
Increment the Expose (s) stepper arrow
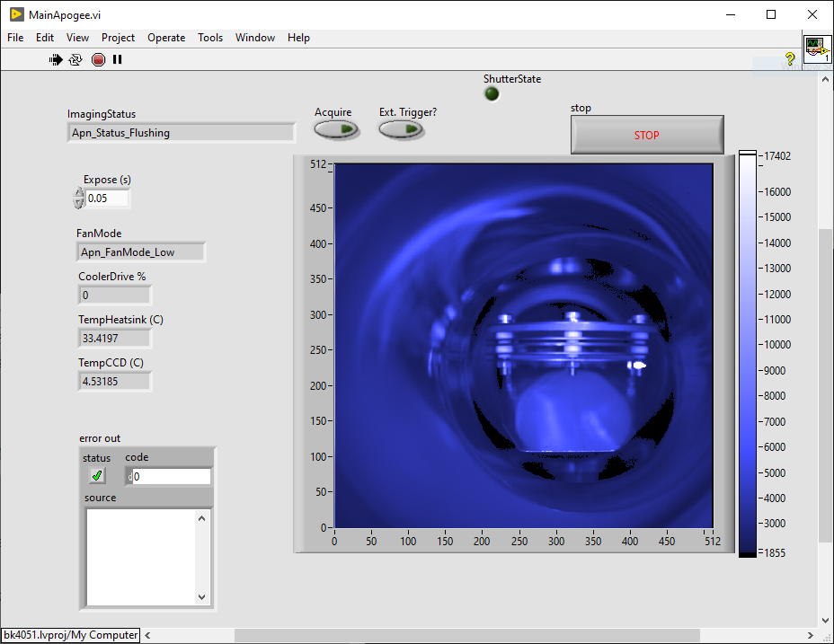tap(79, 193)
